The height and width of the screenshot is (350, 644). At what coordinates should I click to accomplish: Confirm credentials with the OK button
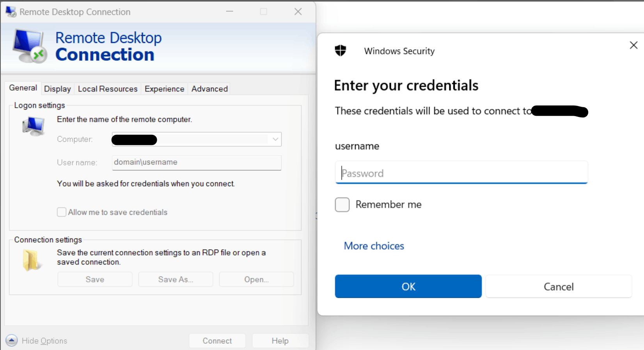(408, 286)
